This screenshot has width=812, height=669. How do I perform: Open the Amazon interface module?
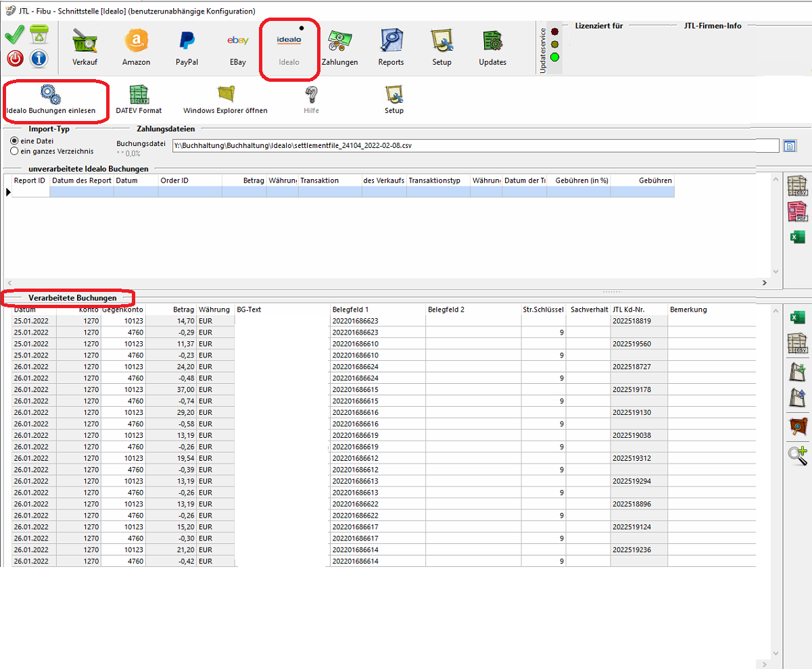click(136, 47)
